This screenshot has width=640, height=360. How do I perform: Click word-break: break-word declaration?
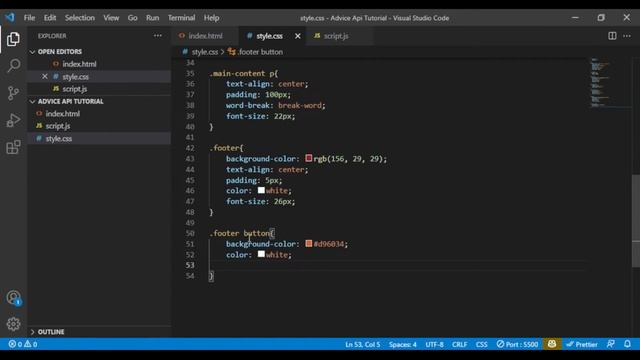(x=276, y=105)
